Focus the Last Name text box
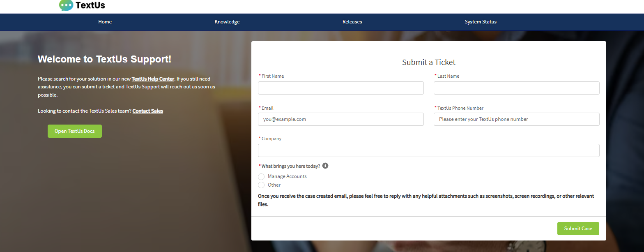Image resolution: width=644 pixels, height=252 pixels. (x=517, y=88)
